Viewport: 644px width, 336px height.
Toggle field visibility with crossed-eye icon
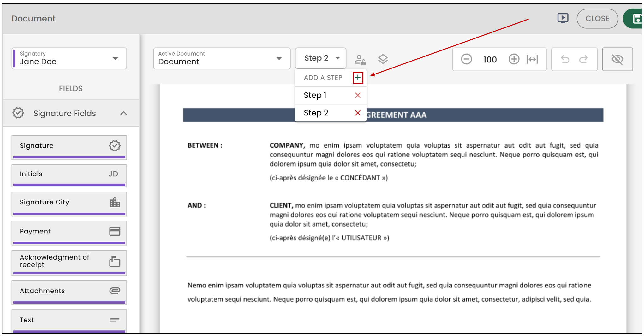(617, 59)
